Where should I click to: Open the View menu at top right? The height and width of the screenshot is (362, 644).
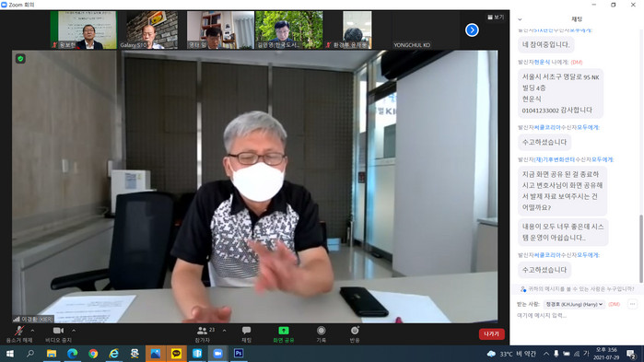coord(496,18)
